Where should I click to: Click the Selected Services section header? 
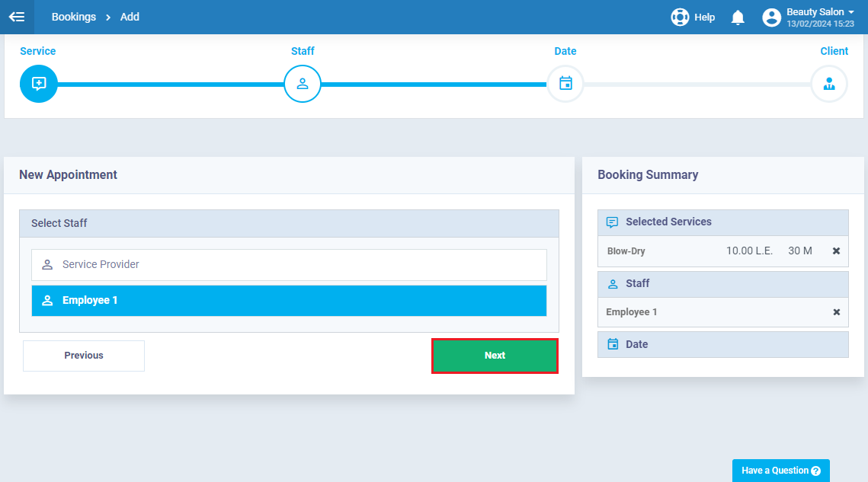(x=723, y=222)
